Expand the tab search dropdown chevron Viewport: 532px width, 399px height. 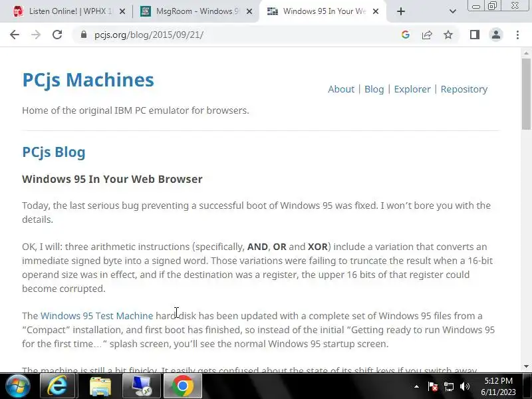[452, 11]
